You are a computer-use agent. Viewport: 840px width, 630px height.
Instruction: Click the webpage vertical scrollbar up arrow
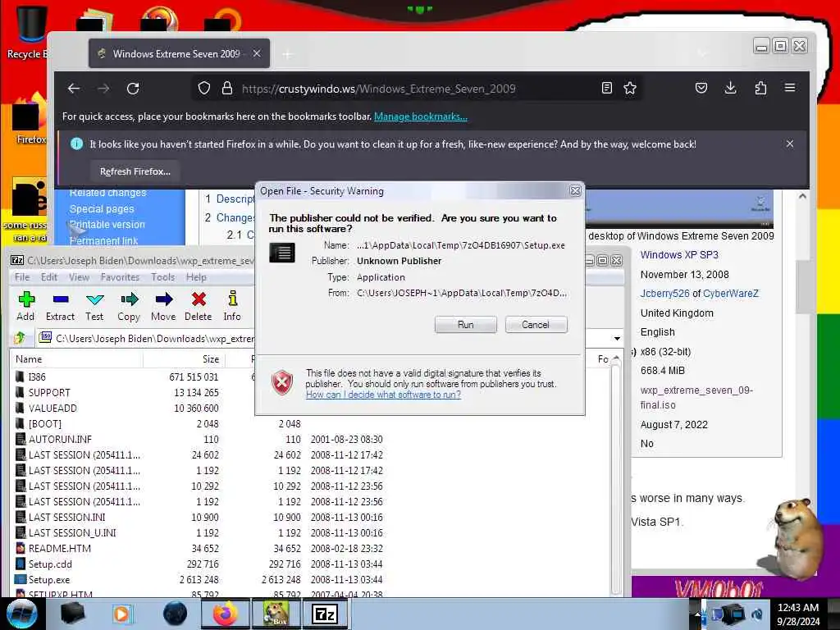802,197
